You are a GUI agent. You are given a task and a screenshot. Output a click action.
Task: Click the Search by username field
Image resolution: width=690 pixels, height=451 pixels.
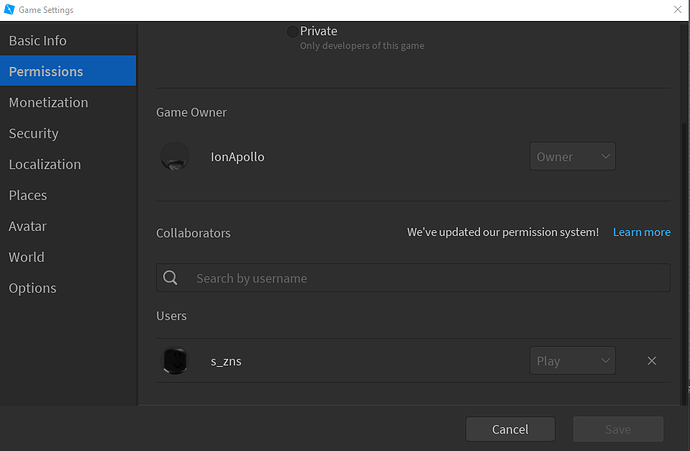(x=420, y=278)
